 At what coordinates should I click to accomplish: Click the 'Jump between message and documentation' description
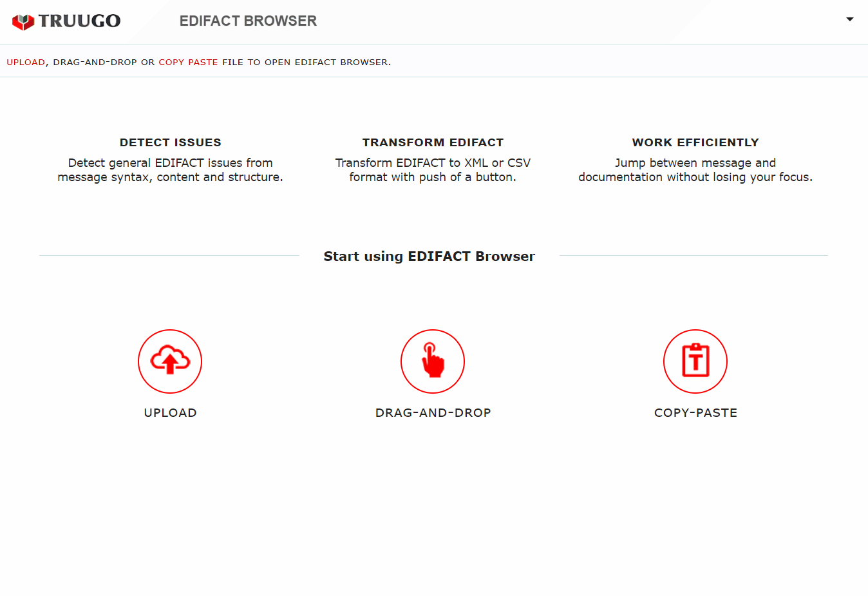pyautogui.click(x=695, y=170)
